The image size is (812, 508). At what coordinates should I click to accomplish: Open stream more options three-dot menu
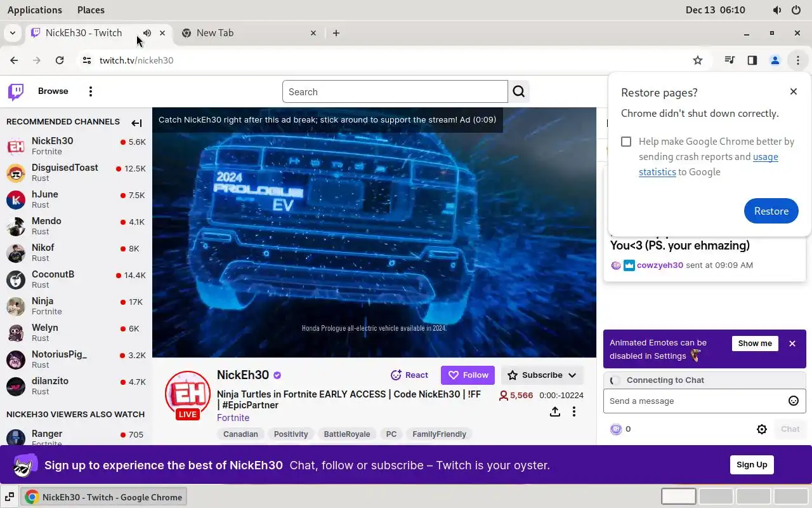pyautogui.click(x=574, y=411)
